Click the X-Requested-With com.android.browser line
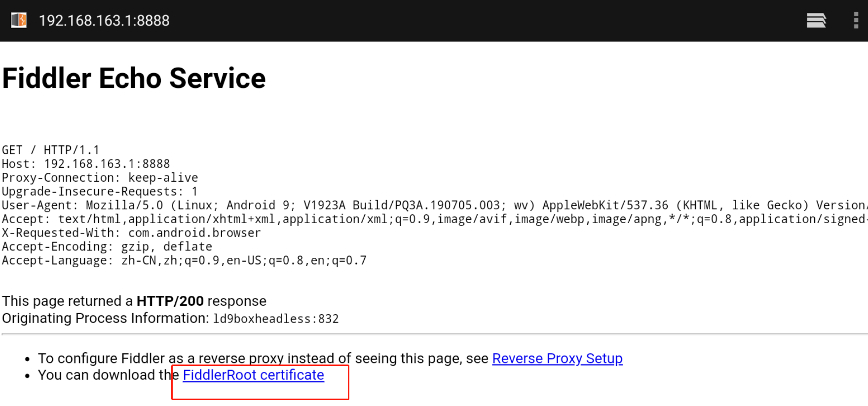The height and width of the screenshot is (406, 868). [x=131, y=233]
